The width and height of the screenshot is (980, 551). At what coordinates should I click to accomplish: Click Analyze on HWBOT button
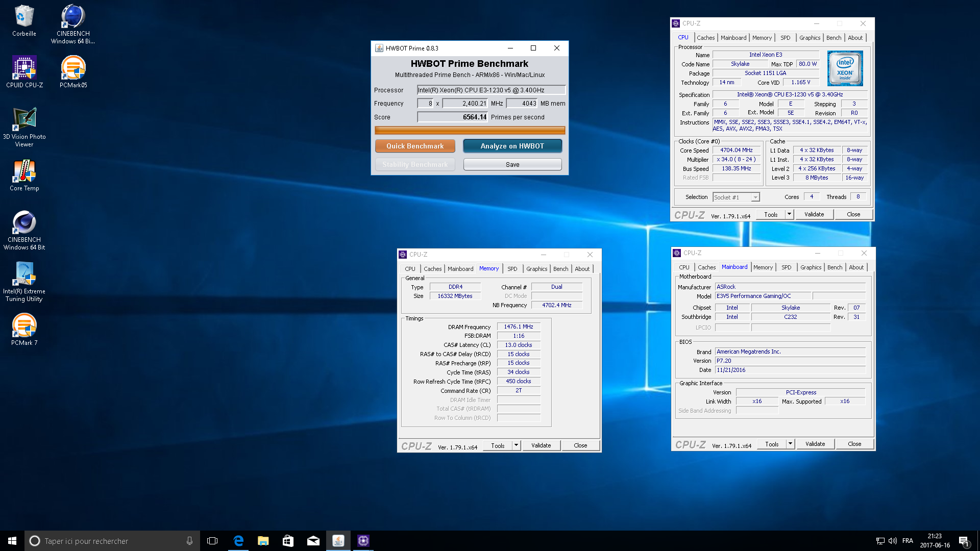512,146
